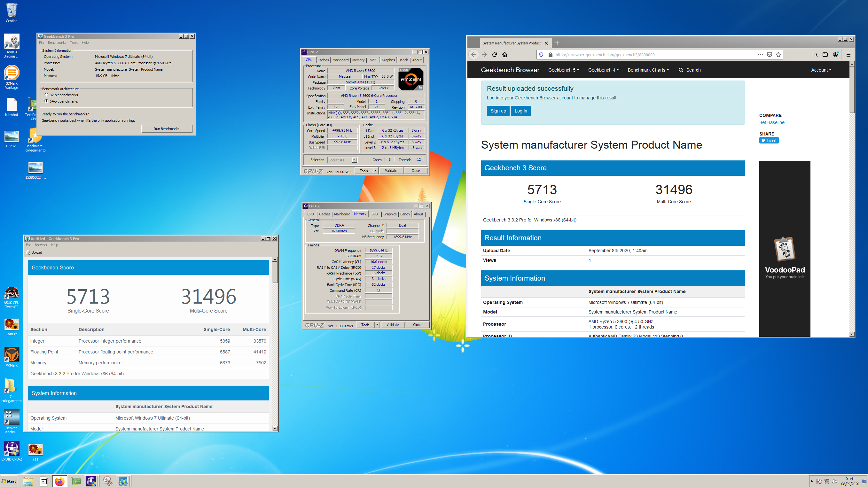Open the Firefox library icon
The height and width of the screenshot is (488, 868).
[x=815, y=55]
